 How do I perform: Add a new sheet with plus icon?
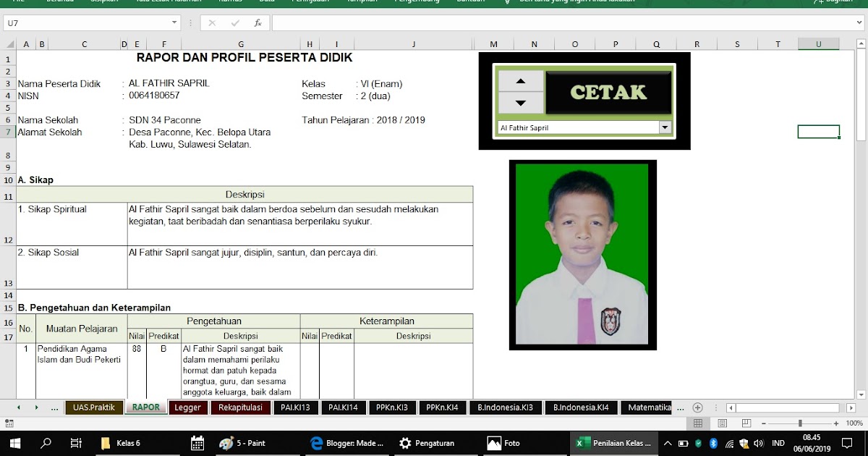click(698, 408)
